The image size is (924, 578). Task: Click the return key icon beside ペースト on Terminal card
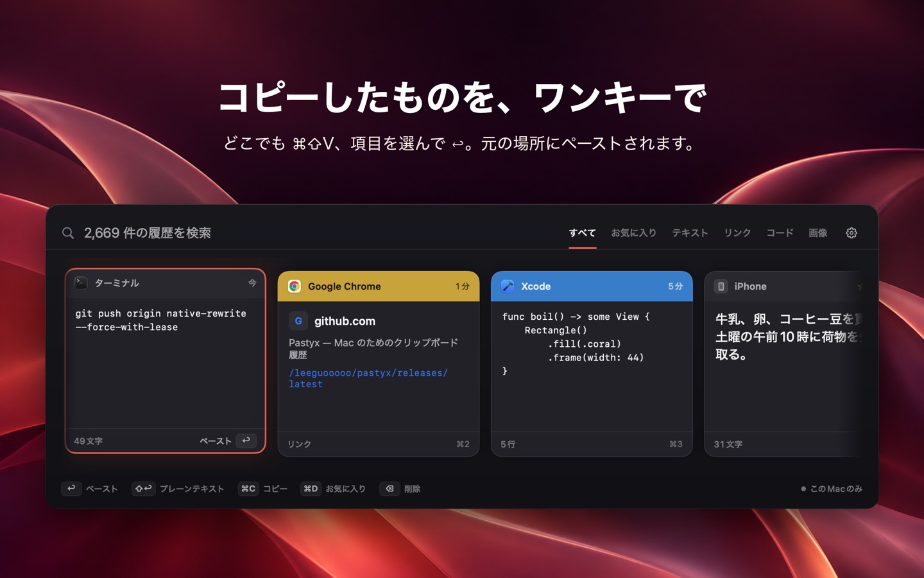tap(246, 441)
